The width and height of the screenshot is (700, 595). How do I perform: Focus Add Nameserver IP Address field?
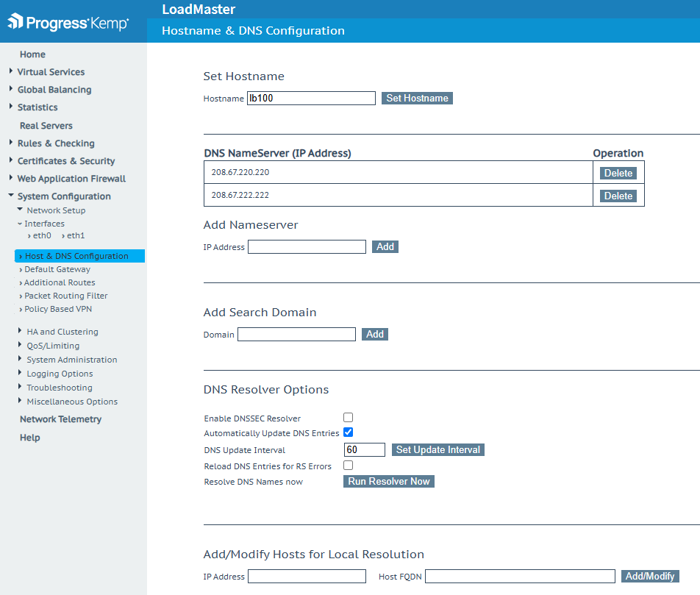click(307, 246)
